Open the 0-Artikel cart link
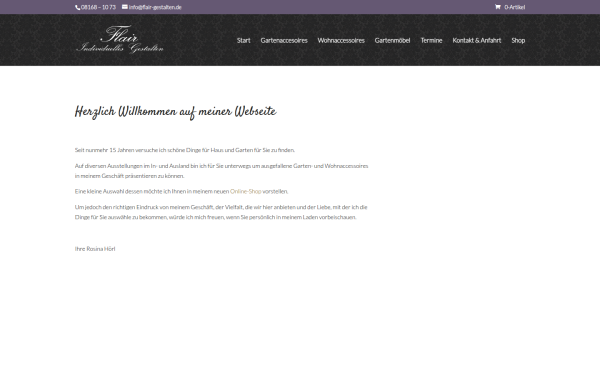The image size is (600, 375). 514,7
